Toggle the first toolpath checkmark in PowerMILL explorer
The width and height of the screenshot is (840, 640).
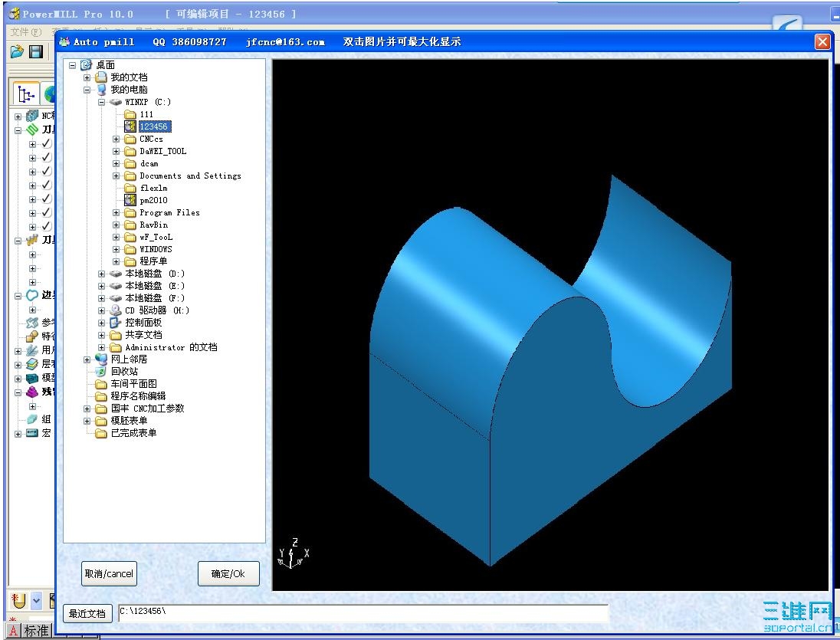coord(47,143)
